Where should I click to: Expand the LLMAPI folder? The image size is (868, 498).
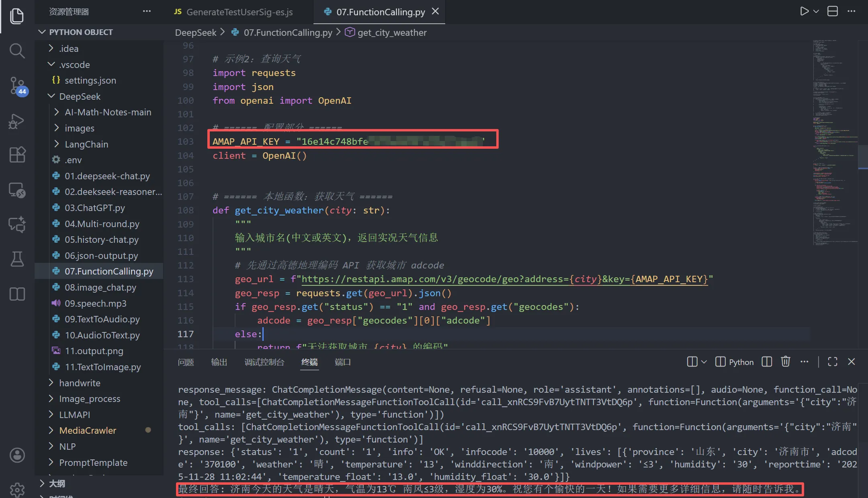click(x=74, y=415)
